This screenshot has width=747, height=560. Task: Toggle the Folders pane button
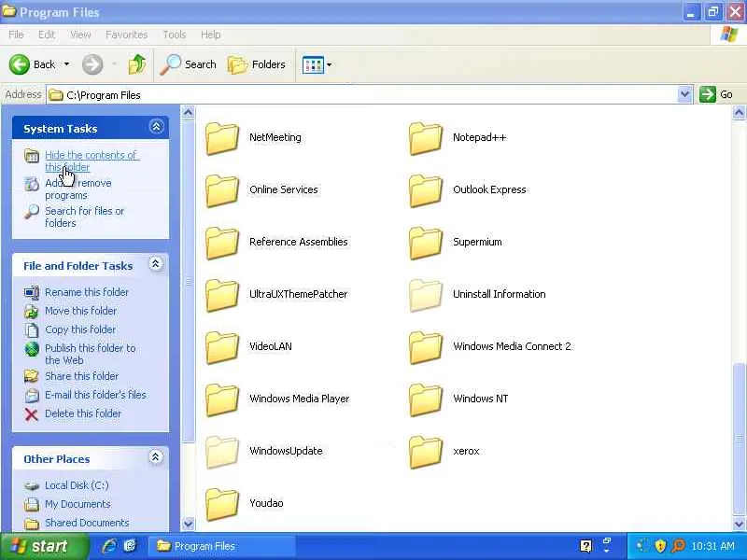pyautogui.click(x=257, y=64)
